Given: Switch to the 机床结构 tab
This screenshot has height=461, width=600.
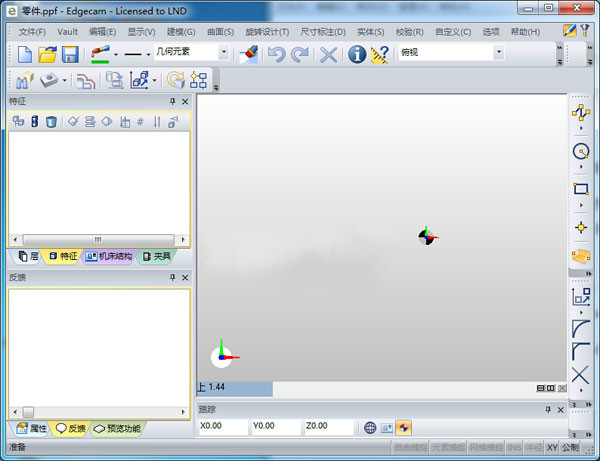Looking at the screenshot, I should click(108, 256).
